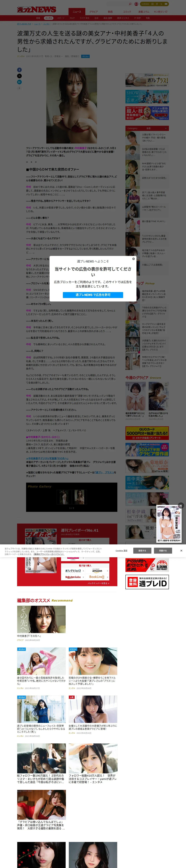This screenshot has height=868, width=186.
Task: Click the main article gravure photo
Action: click(x=72, y=105)
